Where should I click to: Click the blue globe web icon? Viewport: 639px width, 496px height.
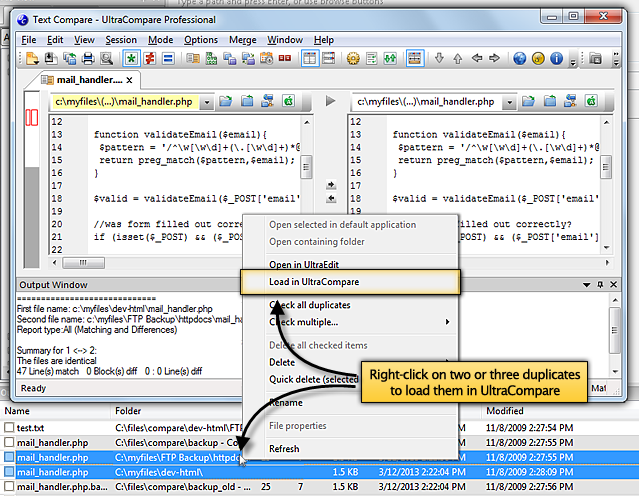coord(519,58)
